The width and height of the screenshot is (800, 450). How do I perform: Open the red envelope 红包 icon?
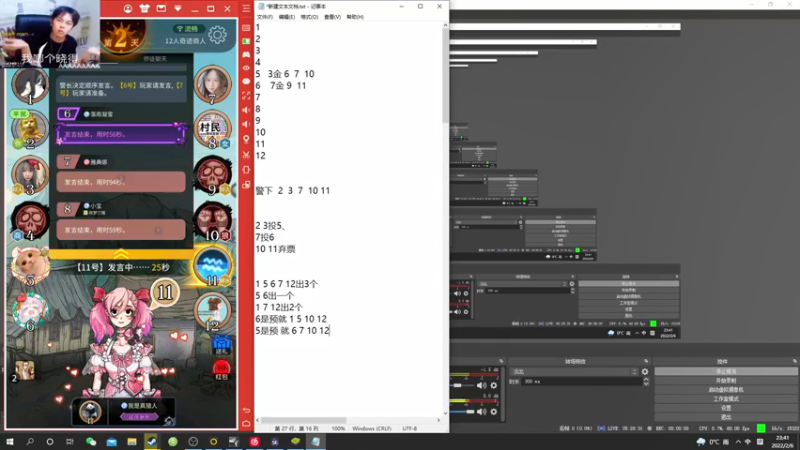(221, 370)
